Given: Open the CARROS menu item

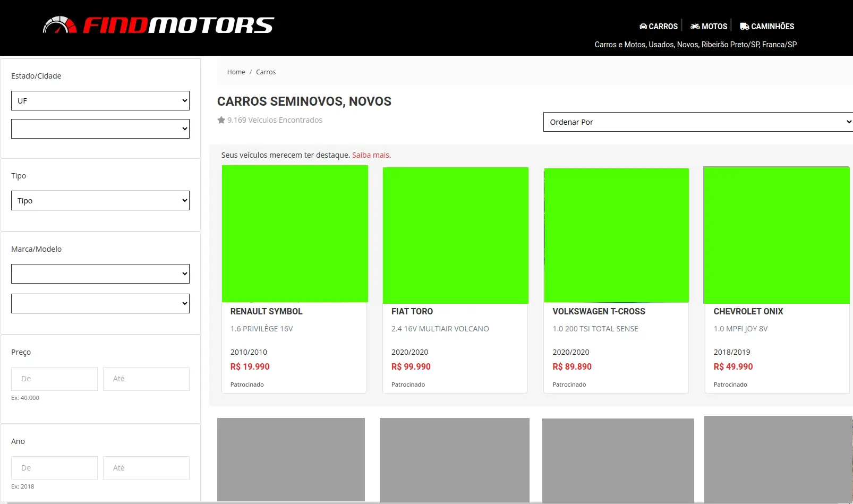Looking at the screenshot, I should pos(659,27).
